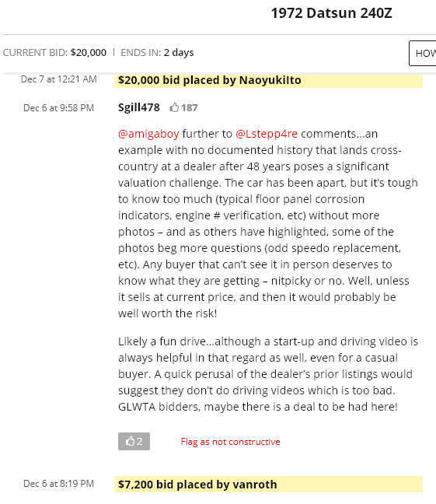Click the paragraph about 'valuation challenge'
The image size is (436, 504).
click(268, 223)
